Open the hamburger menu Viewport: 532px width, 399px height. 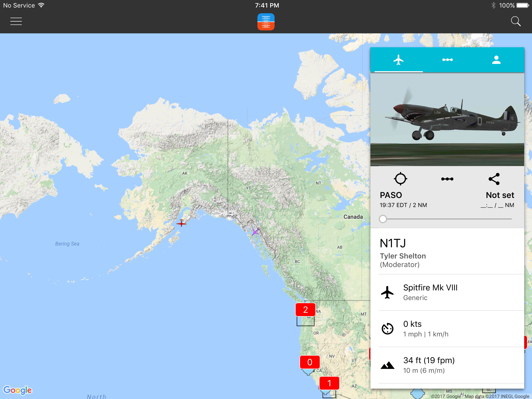coord(16,21)
